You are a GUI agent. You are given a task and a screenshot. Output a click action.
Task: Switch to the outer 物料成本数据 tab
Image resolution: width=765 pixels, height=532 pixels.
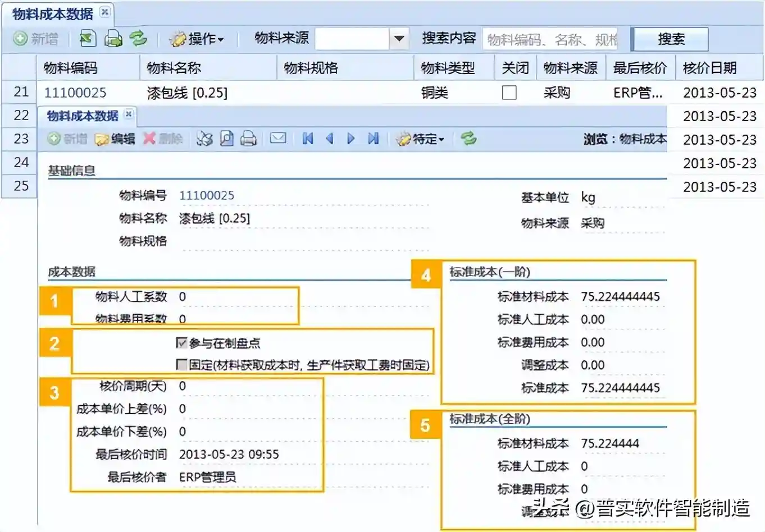pos(52,13)
